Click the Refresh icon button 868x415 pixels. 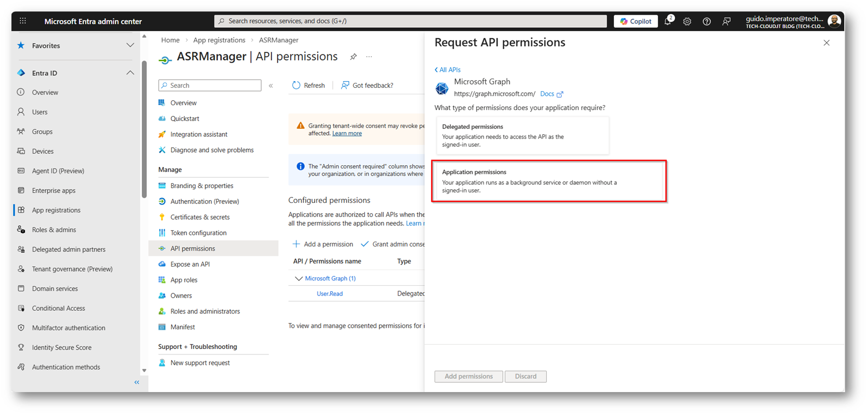coord(297,85)
